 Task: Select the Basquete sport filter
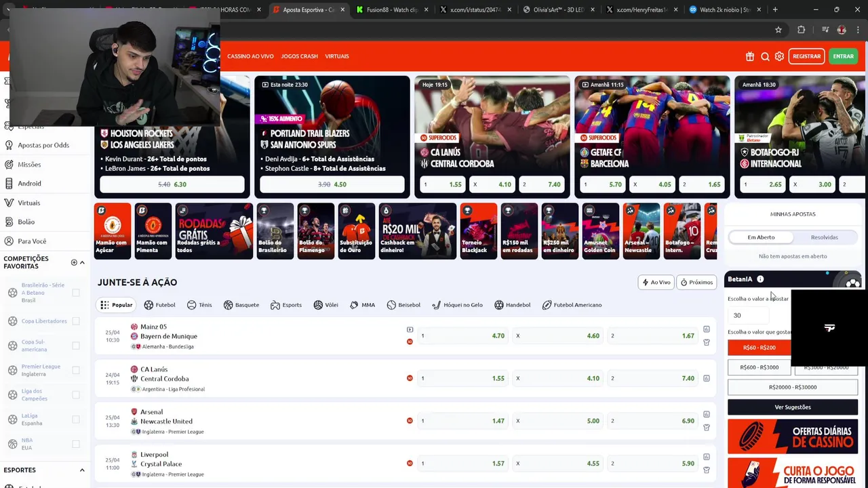(241, 305)
